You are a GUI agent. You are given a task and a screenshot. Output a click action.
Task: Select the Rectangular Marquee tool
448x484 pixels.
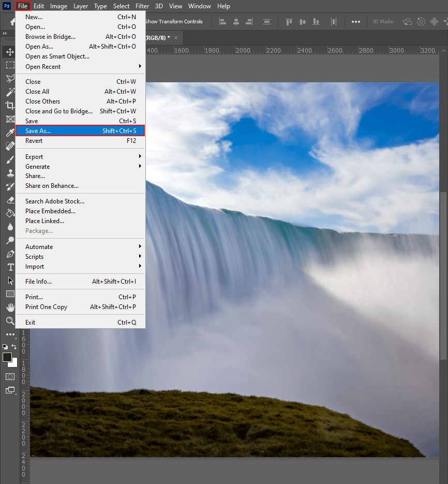coord(10,65)
